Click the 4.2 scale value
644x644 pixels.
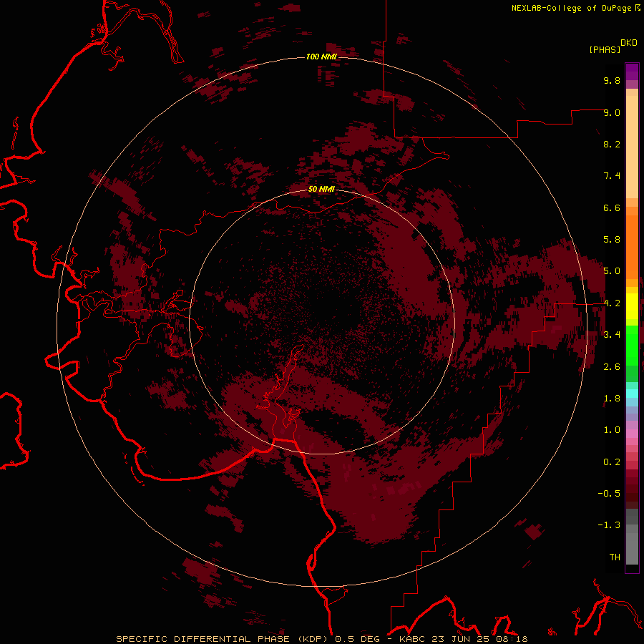tap(612, 303)
